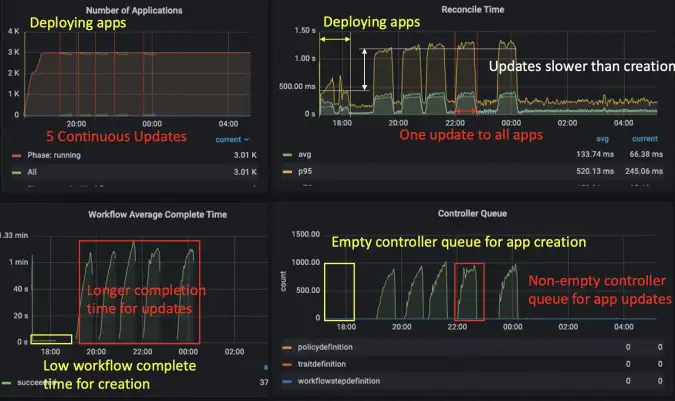
Task: Click the red color swatch beside 'Phase: running'
Action: (17, 155)
